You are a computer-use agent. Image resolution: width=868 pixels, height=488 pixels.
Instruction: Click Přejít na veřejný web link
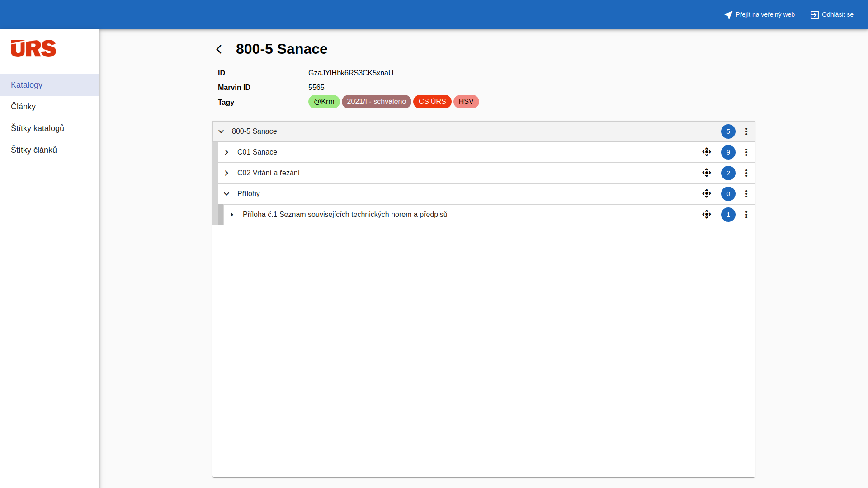click(759, 14)
